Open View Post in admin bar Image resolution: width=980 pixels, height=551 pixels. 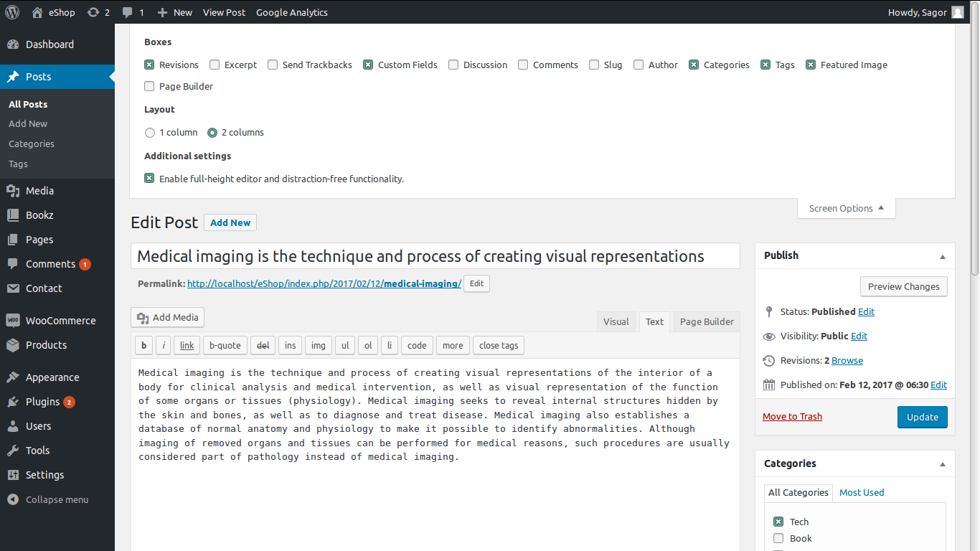pyautogui.click(x=224, y=12)
